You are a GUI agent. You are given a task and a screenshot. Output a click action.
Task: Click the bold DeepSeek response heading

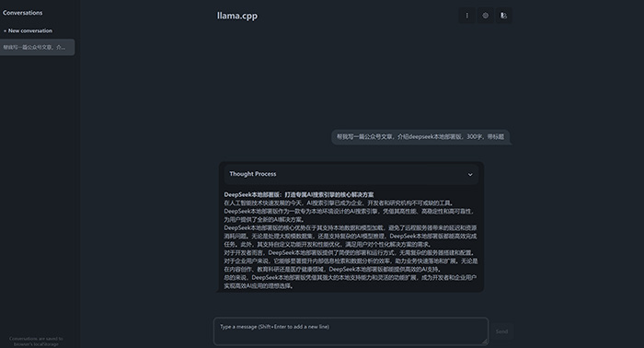click(299, 195)
